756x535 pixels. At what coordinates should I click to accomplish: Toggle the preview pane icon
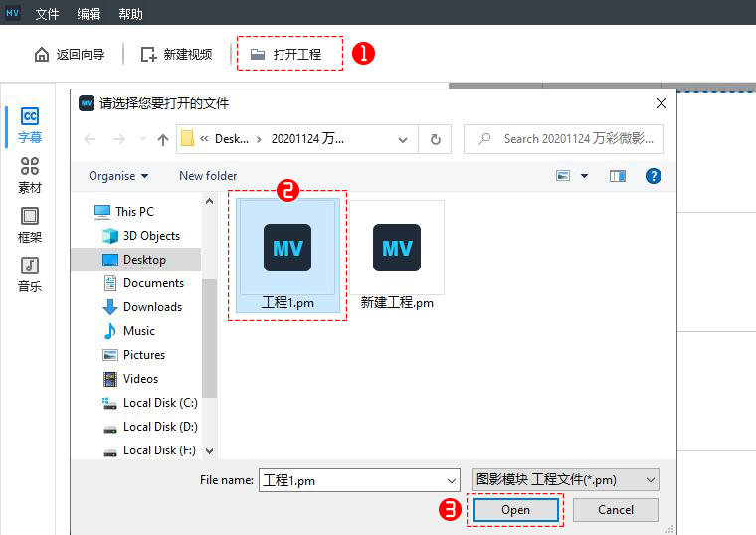(x=618, y=176)
